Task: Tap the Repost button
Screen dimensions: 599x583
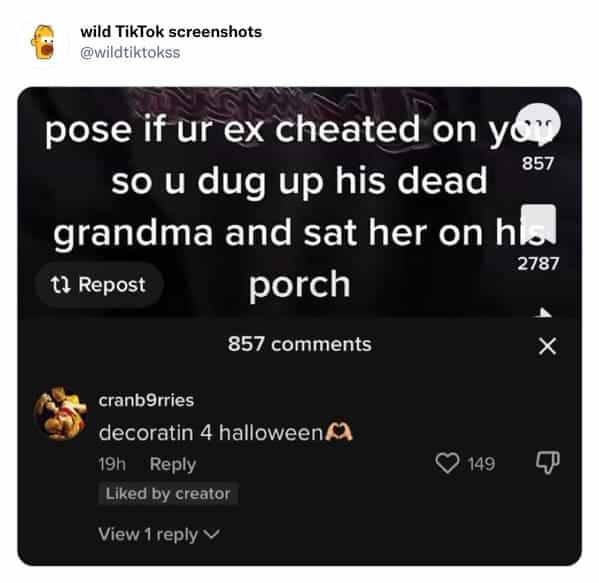Action: point(99,285)
